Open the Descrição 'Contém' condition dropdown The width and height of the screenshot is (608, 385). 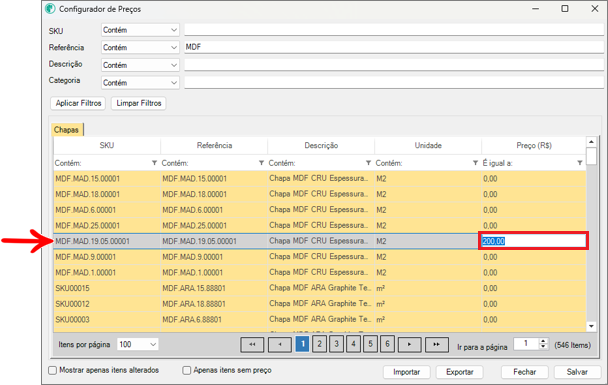coord(140,65)
